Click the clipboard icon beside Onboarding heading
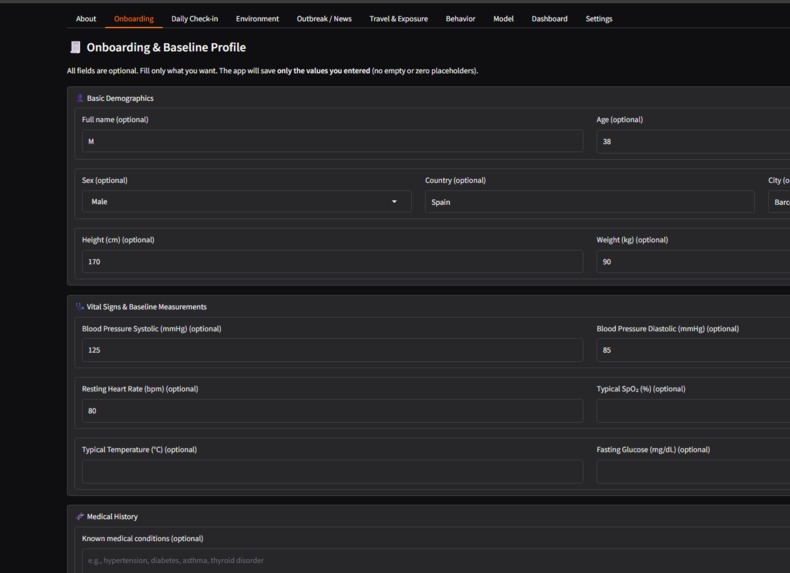The width and height of the screenshot is (790, 573). [75, 47]
